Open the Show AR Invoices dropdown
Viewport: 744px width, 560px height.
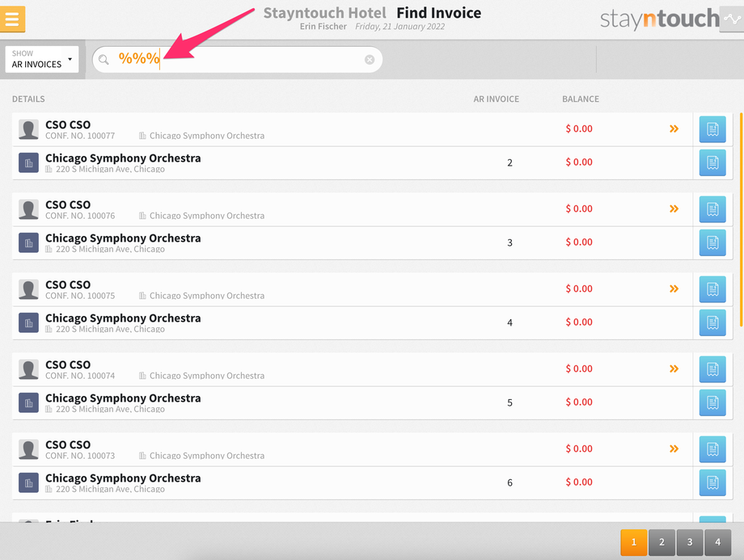pos(42,59)
